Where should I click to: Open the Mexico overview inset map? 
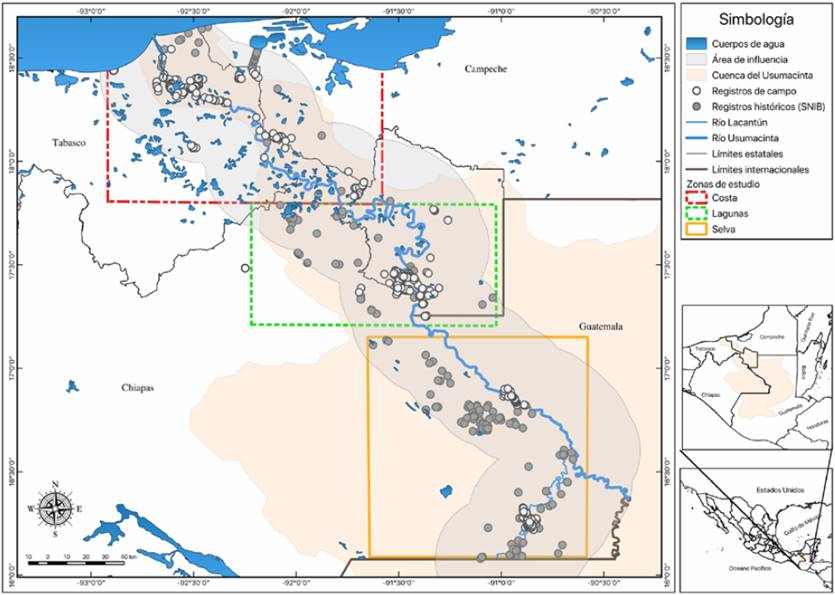point(755,526)
